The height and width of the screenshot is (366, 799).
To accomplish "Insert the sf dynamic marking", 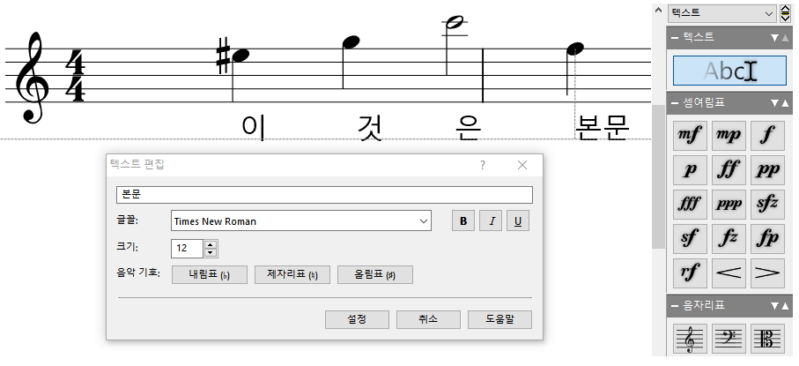I will pyautogui.click(x=689, y=239).
